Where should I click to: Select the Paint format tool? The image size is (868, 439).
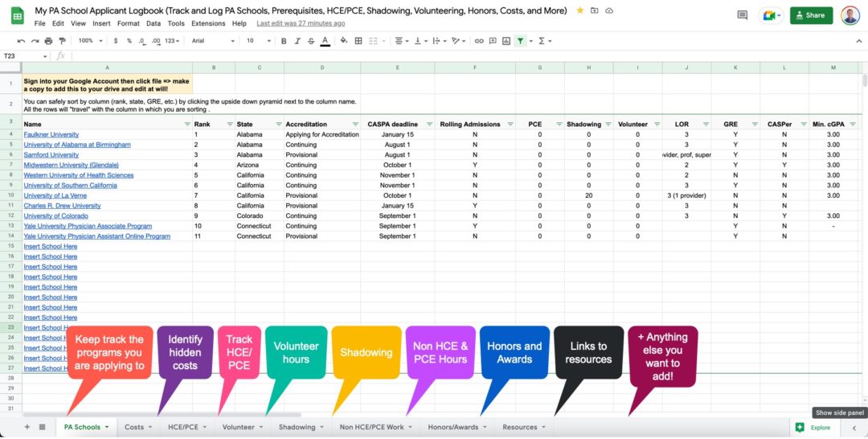[x=63, y=41]
